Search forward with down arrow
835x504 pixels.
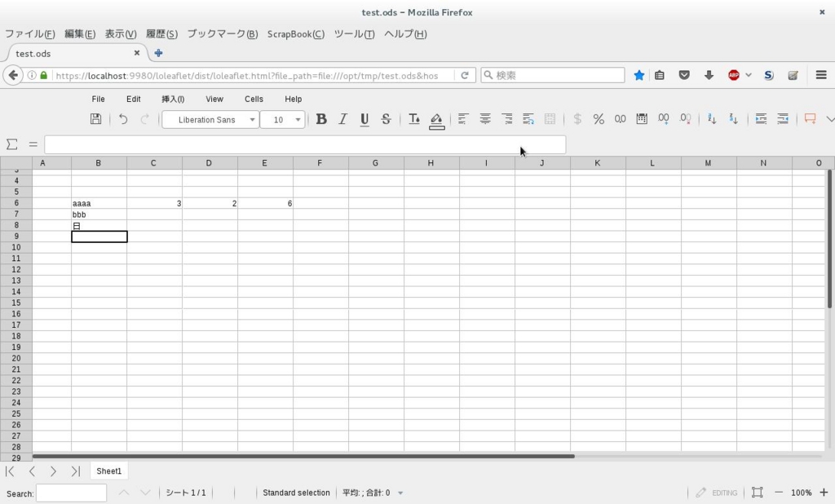(145, 493)
